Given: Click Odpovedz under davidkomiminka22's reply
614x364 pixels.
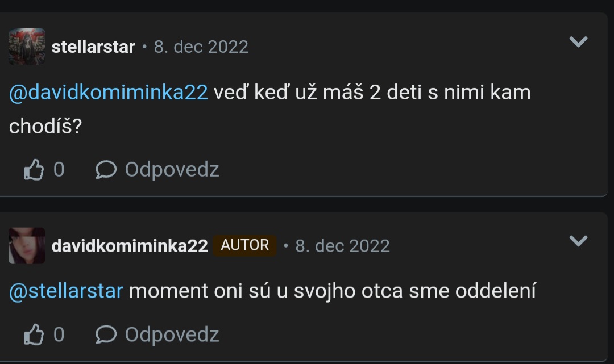Looking at the screenshot, I should pos(172,335).
